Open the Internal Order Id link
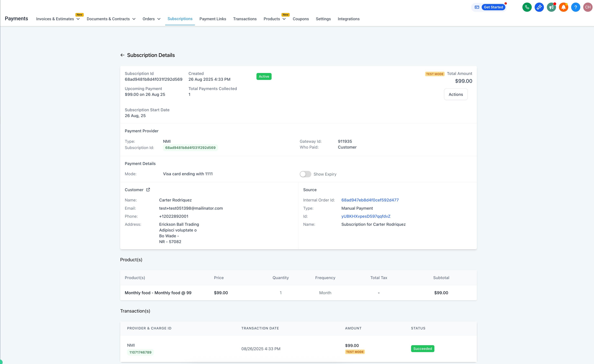Screen dimensions: 594x364 [370, 200]
